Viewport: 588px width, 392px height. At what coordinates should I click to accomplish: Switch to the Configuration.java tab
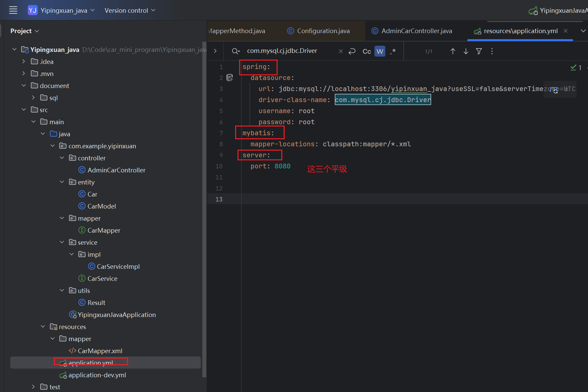coord(323,31)
